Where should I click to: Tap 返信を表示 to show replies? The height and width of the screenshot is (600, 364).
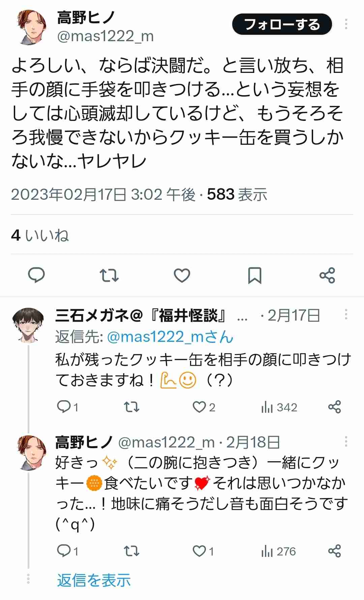click(x=94, y=580)
